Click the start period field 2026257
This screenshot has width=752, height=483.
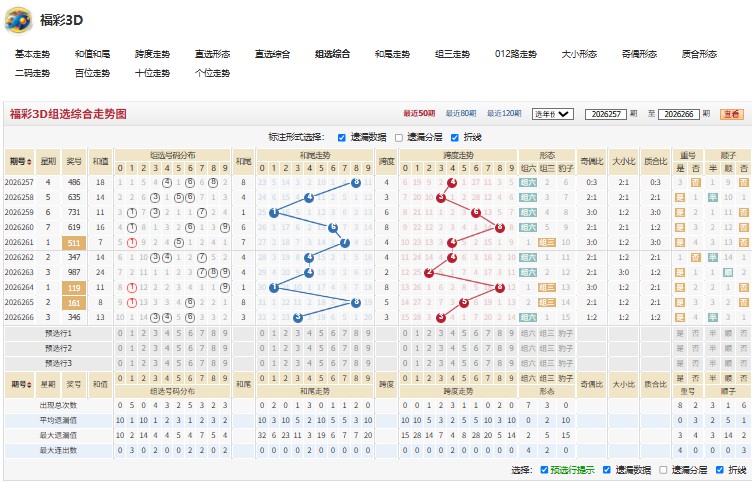click(x=606, y=114)
